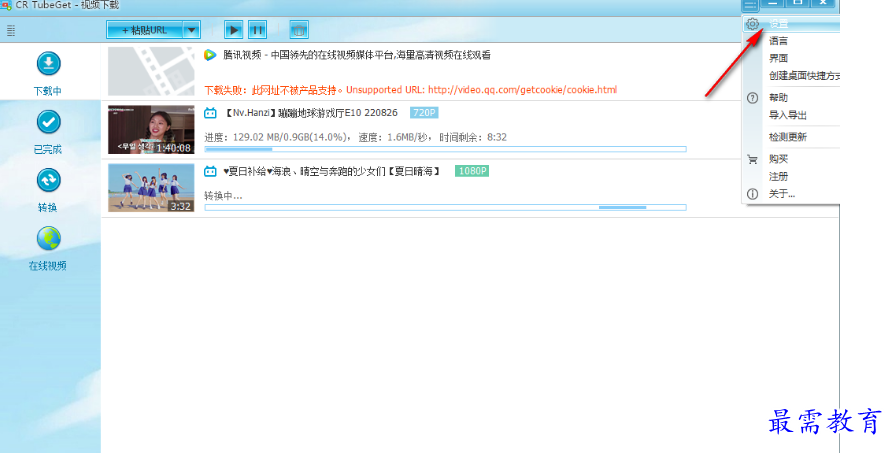Click Tencent Video source logo icon
Image resolution: width=890 pixels, height=453 pixels.
point(210,55)
